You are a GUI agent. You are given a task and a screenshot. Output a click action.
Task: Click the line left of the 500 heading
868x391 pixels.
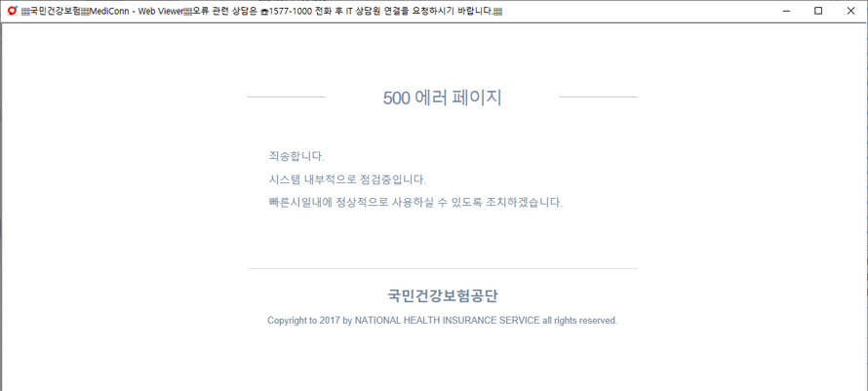click(286, 98)
